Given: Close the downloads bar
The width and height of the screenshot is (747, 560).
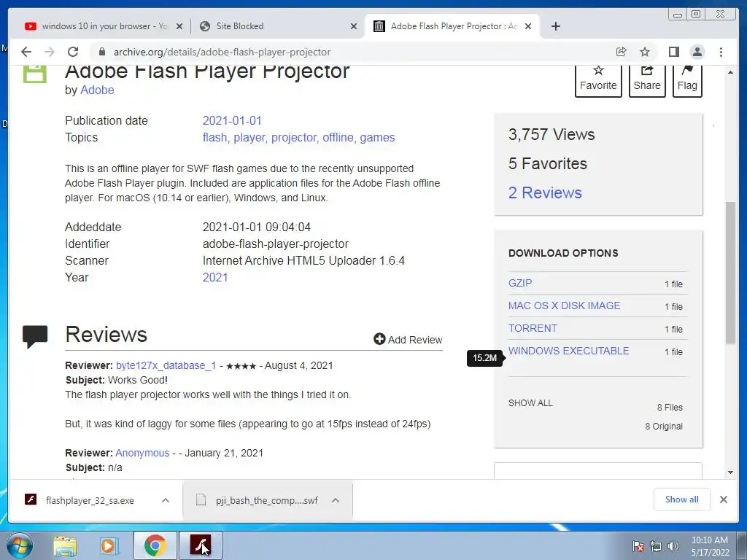Looking at the screenshot, I should tap(723, 499).
